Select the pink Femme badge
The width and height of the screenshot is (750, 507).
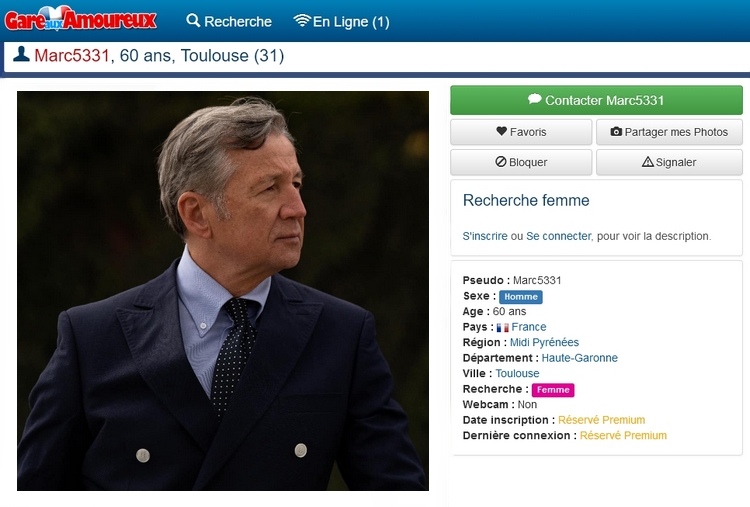[553, 390]
